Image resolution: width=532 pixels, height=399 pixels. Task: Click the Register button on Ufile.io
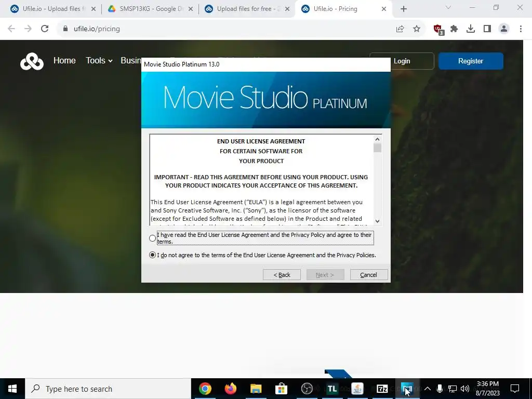point(471,61)
